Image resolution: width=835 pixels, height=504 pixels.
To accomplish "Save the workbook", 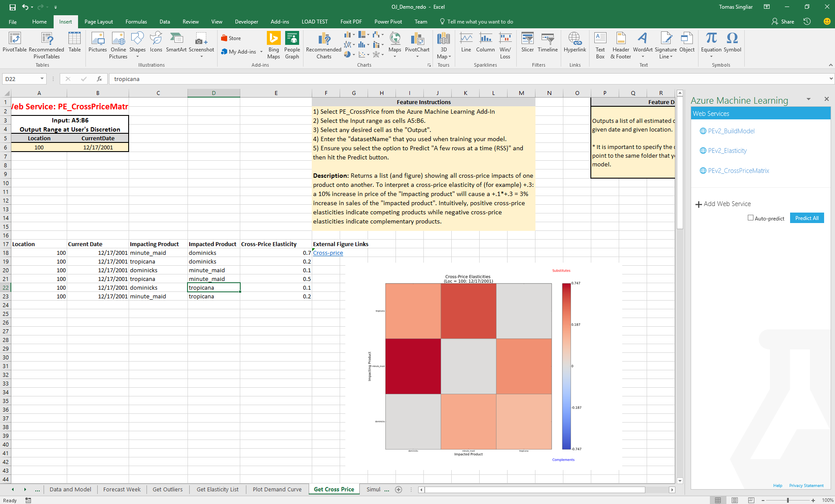I will (x=12, y=7).
